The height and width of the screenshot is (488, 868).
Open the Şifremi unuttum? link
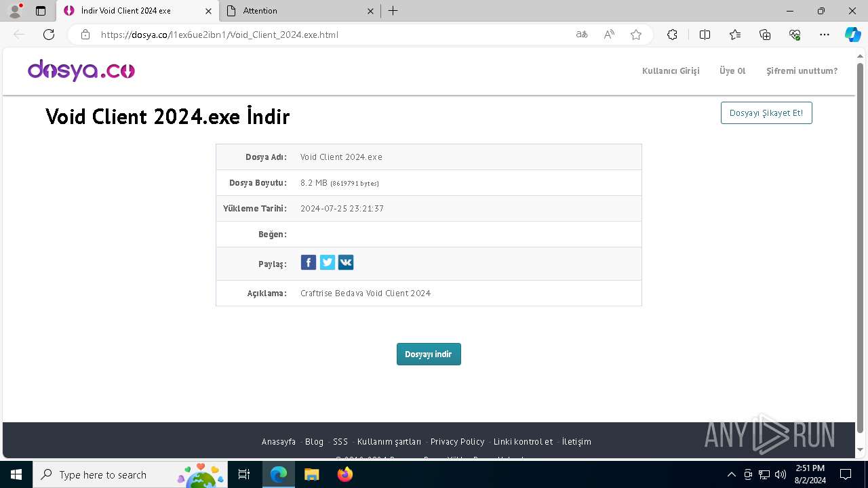[802, 70]
